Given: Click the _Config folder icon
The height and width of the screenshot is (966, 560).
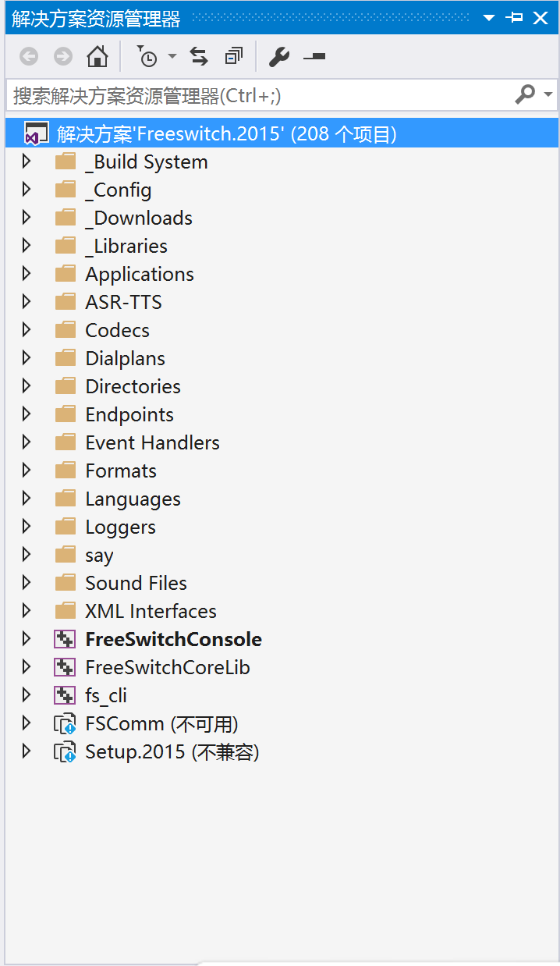Looking at the screenshot, I should tap(66, 190).
